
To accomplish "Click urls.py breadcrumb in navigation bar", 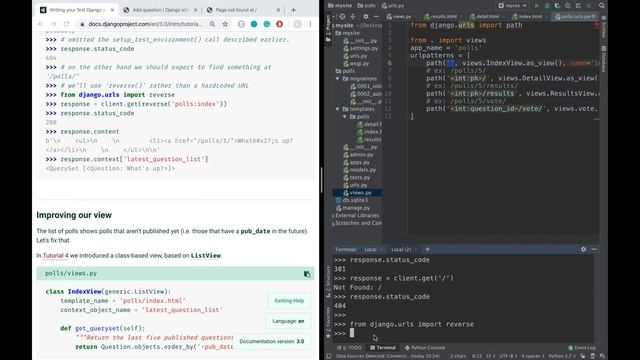I will (x=393, y=6).
